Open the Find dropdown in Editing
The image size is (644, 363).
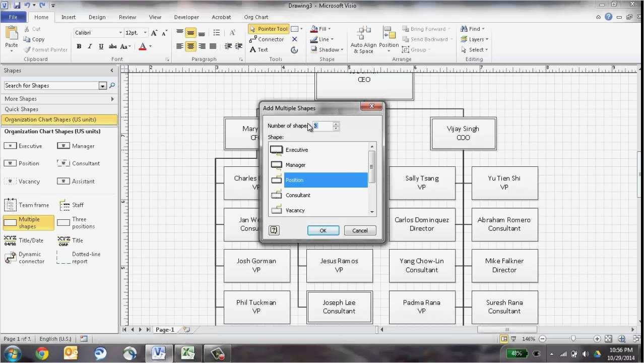point(473,29)
